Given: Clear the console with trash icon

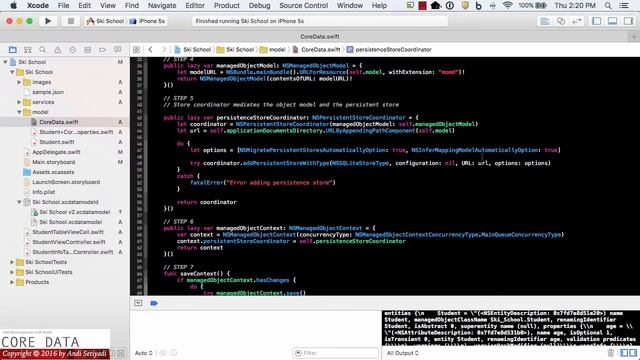Looking at the screenshot, I should [611, 353].
